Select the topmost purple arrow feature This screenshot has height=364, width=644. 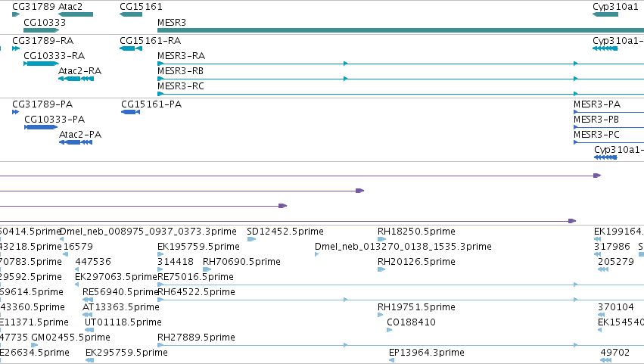(x=300, y=176)
